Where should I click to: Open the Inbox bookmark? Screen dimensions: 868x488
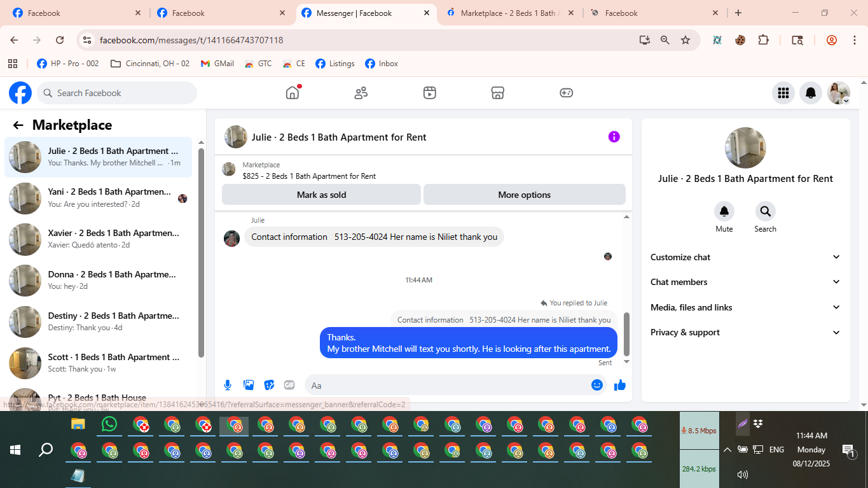point(382,64)
